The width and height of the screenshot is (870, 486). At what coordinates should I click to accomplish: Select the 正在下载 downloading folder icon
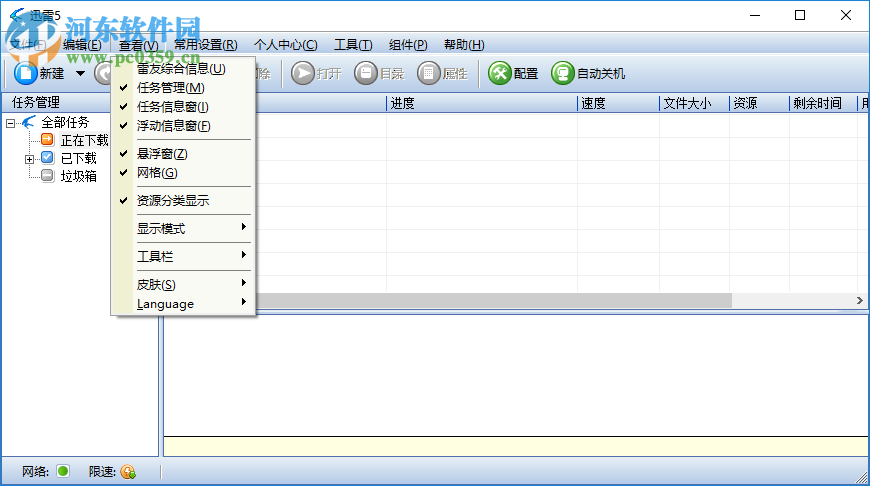click(x=48, y=139)
